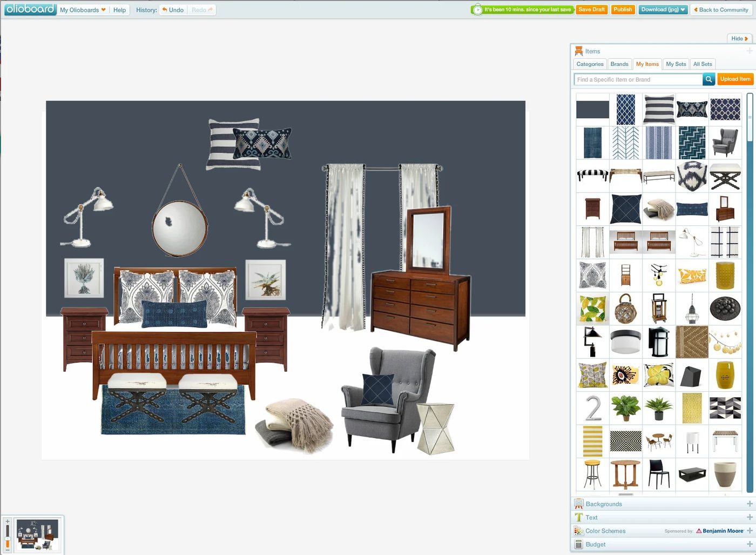756x555 pixels.
Task: Open the My Sets tab
Action: click(676, 64)
